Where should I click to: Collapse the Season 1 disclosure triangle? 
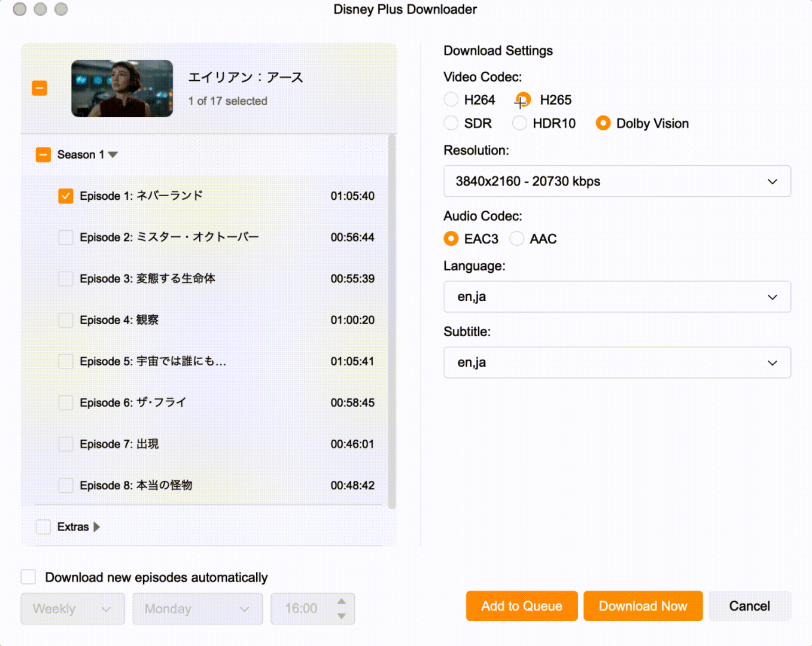pyautogui.click(x=113, y=155)
